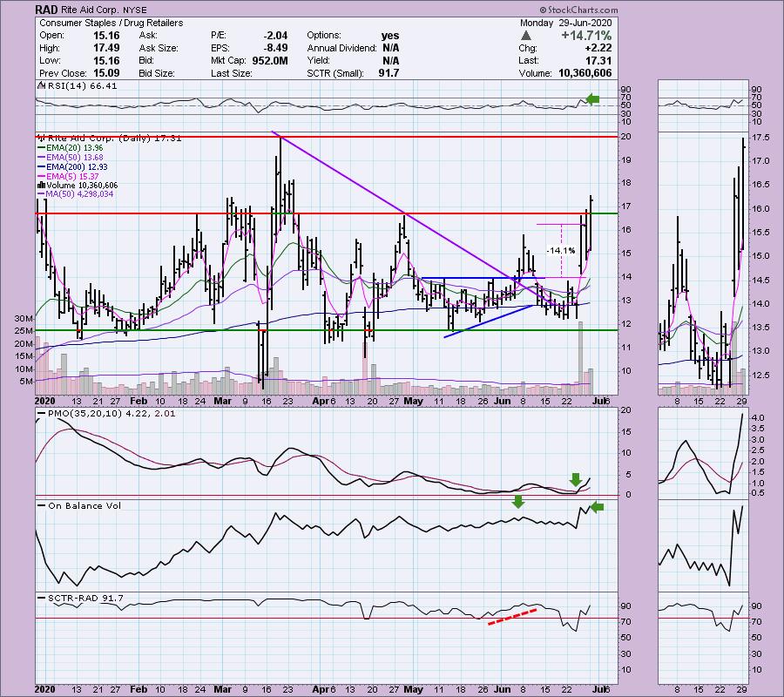This screenshot has width=784, height=697.
Task: Click the 30M volume axis label
Action: (x=24, y=319)
